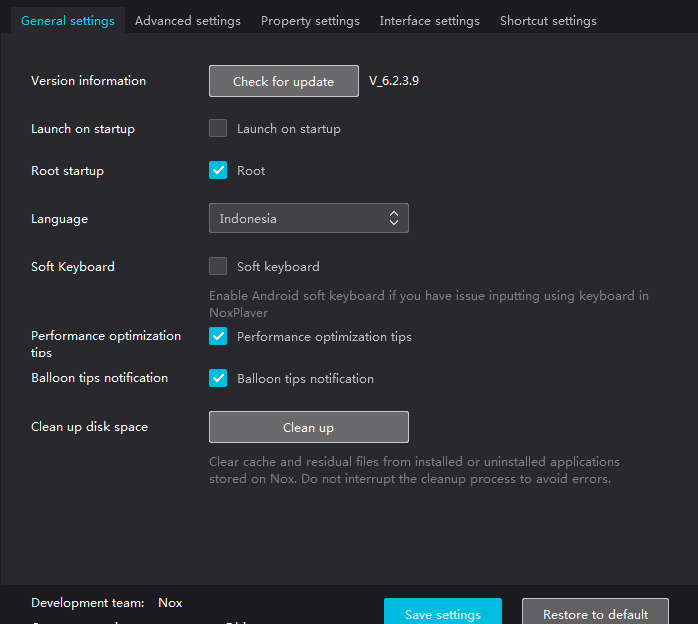Click the version number V_6.2.3.9
The width and height of the screenshot is (698, 624).
pyautogui.click(x=394, y=81)
